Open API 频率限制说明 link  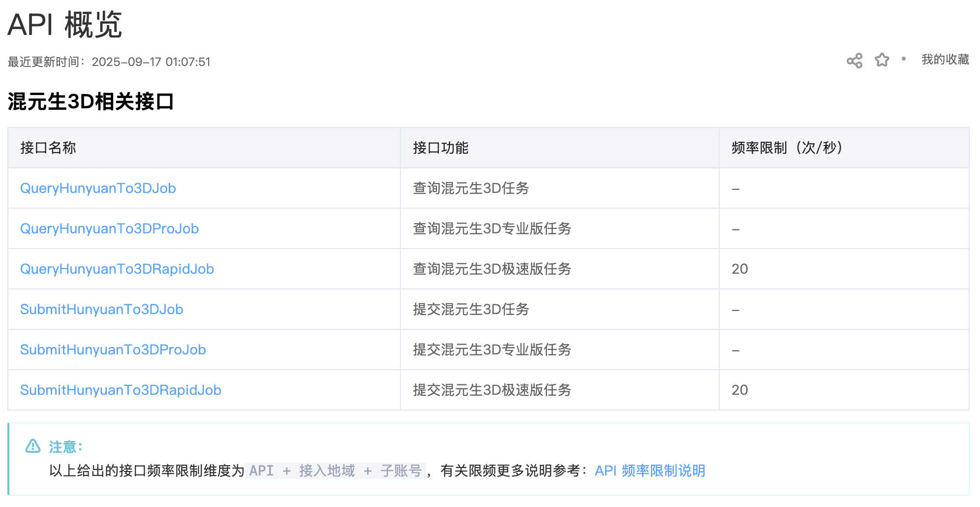tap(650, 471)
